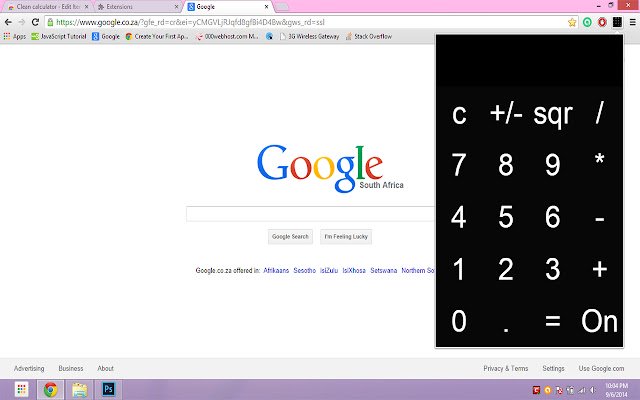Open the 000webhost.com bookmark
This screenshot has width=640, height=400.
(227, 36)
